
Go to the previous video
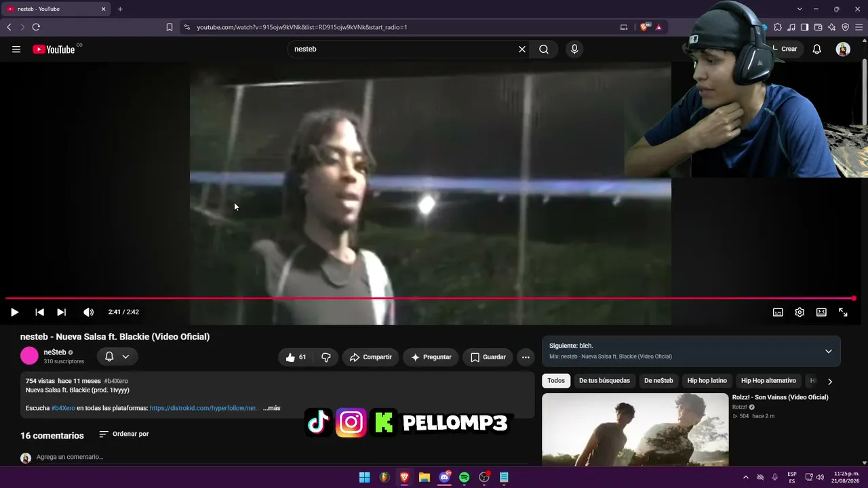(39, 312)
